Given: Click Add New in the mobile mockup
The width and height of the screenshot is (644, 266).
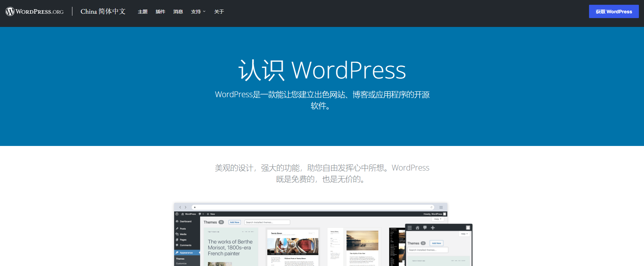Looking at the screenshot, I should tap(436, 243).
